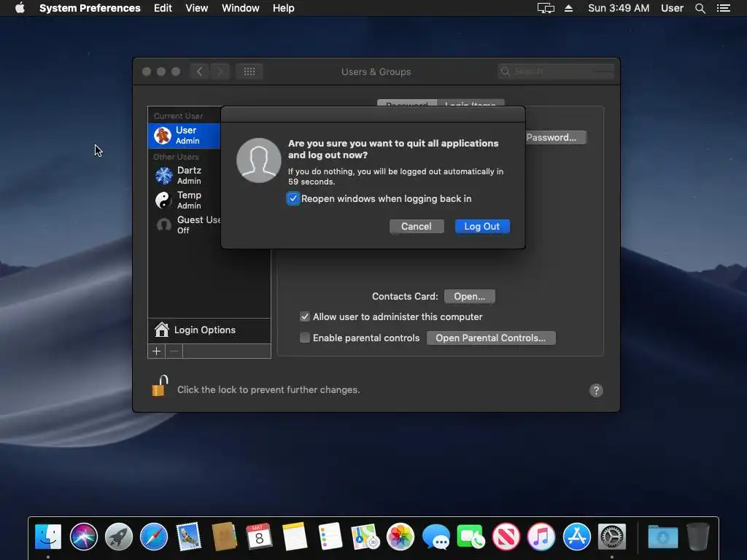Open the Contacts Card
Viewport: 747px width, 560px height.
469,296
